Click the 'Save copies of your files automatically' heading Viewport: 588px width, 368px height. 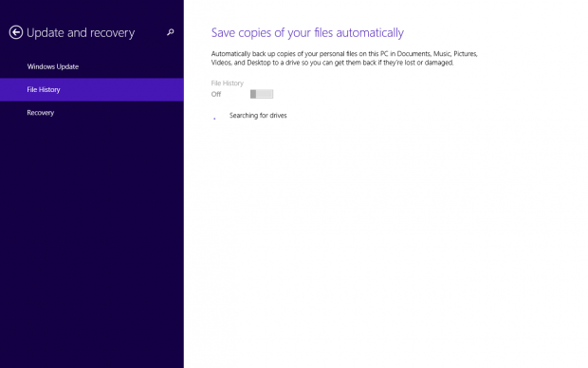tap(307, 33)
